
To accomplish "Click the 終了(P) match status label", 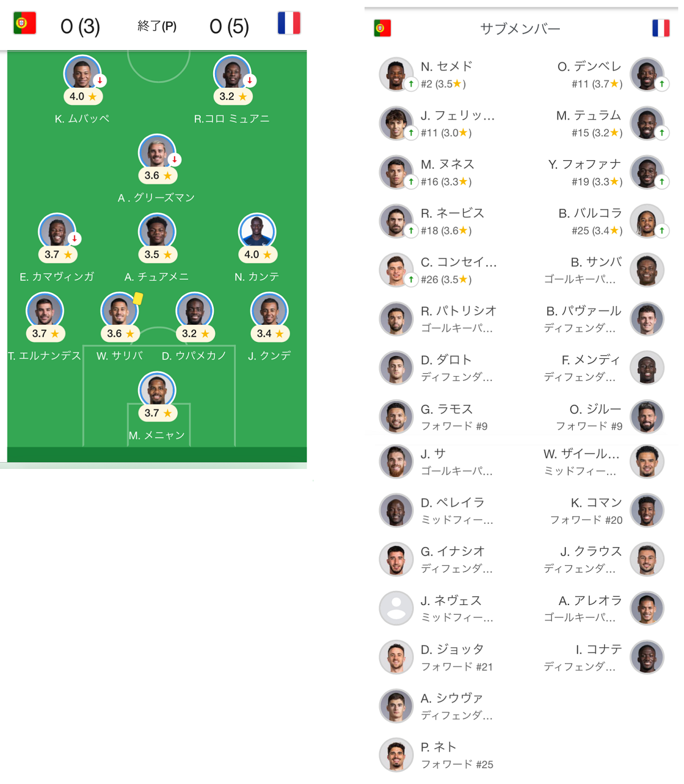I will click(x=157, y=26).
